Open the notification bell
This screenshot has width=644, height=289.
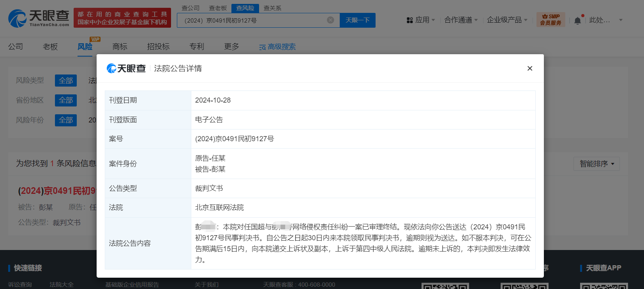[577, 20]
